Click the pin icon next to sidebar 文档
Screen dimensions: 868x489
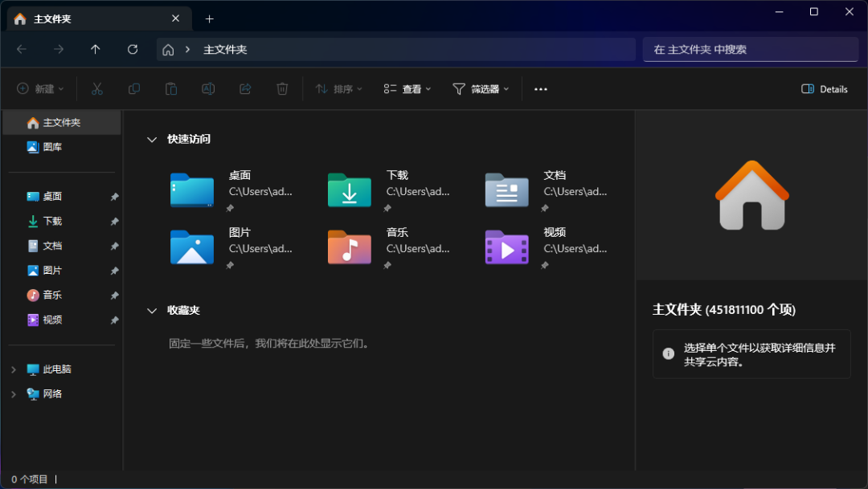click(114, 247)
